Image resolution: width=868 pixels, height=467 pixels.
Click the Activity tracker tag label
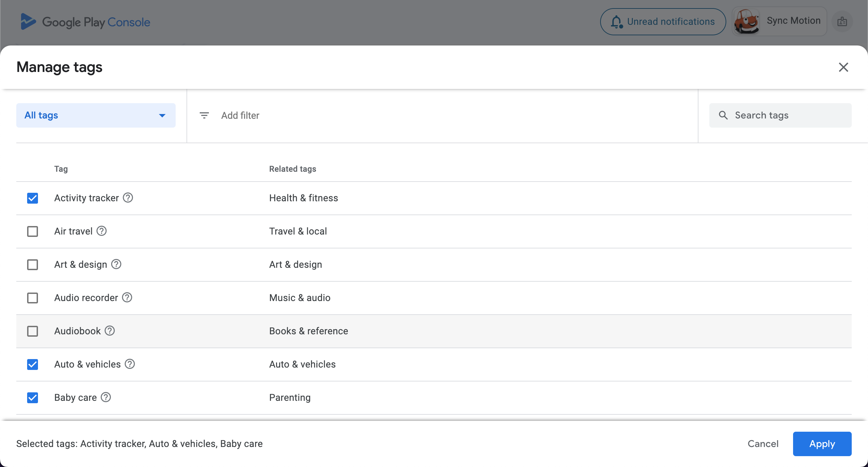pos(86,198)
